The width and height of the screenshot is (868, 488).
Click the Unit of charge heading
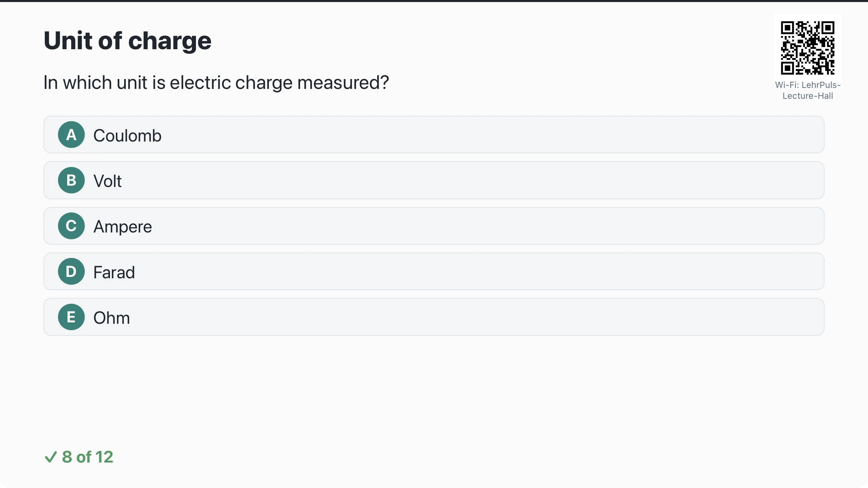click(x=127, y=41)
